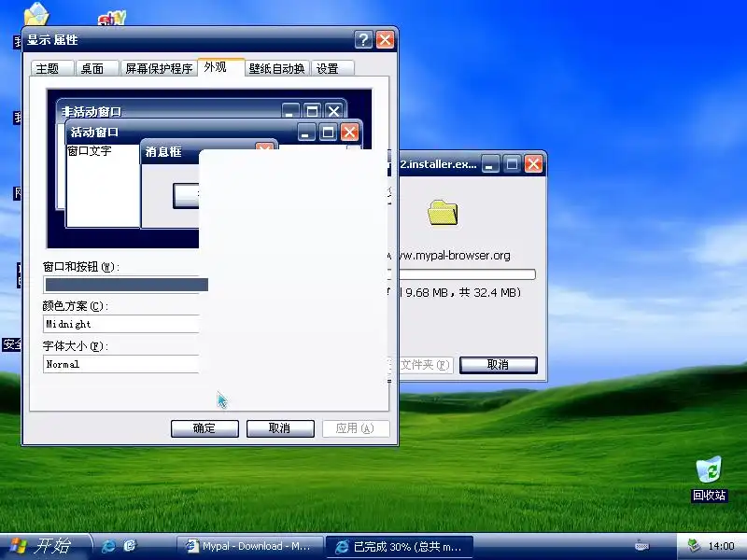Viewport: 747px width, 560px height.
Task: Open the 壁纸自动换 tab
Action: pos(276,68)
